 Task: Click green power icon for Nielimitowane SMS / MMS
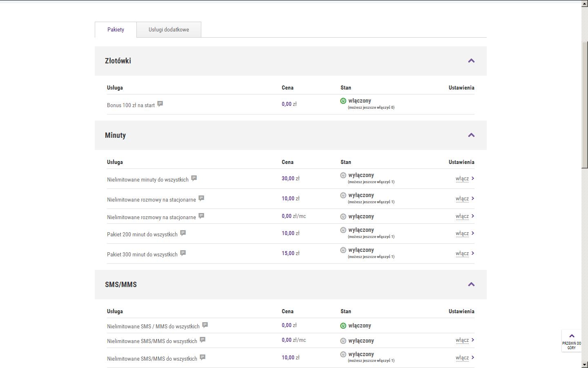pos(343,326)
